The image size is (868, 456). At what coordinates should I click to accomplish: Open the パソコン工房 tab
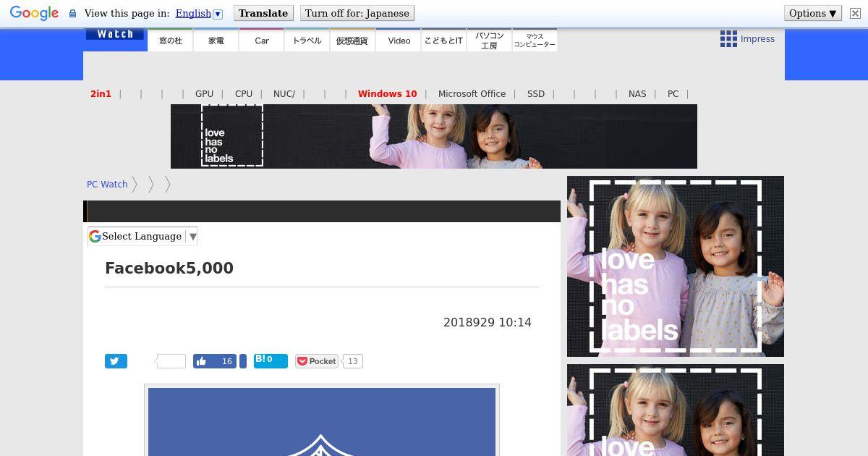pos(489,41)
